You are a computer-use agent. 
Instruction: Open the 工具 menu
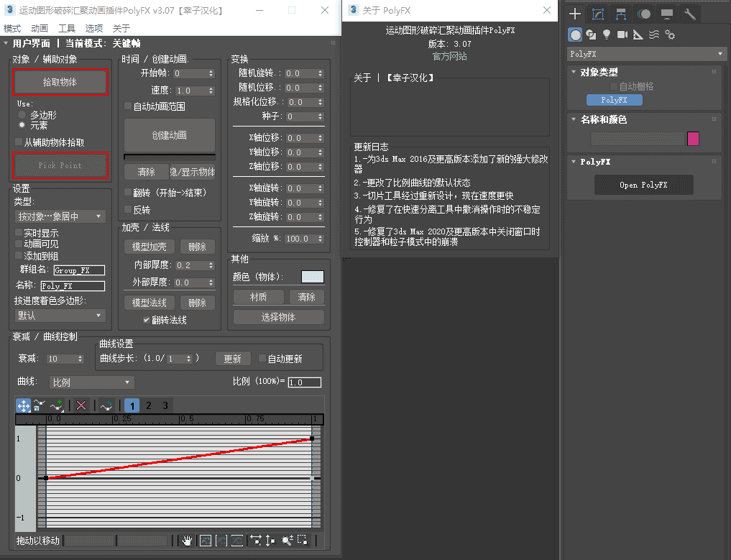coord(66,28)
